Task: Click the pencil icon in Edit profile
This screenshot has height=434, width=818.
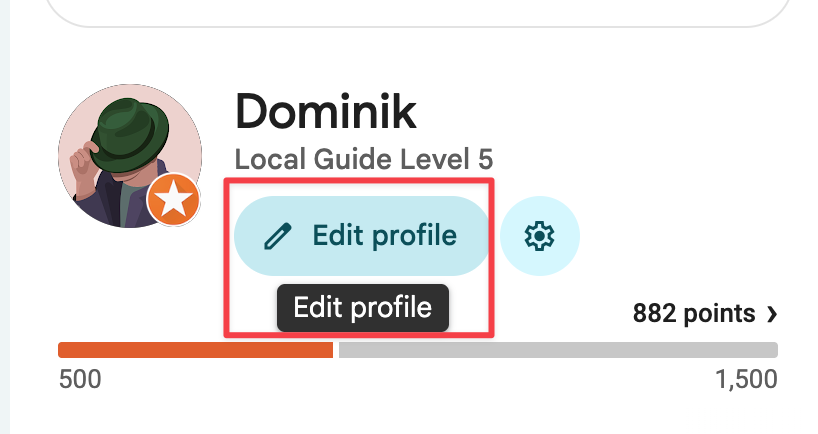Action: click(x=277, y=236)
